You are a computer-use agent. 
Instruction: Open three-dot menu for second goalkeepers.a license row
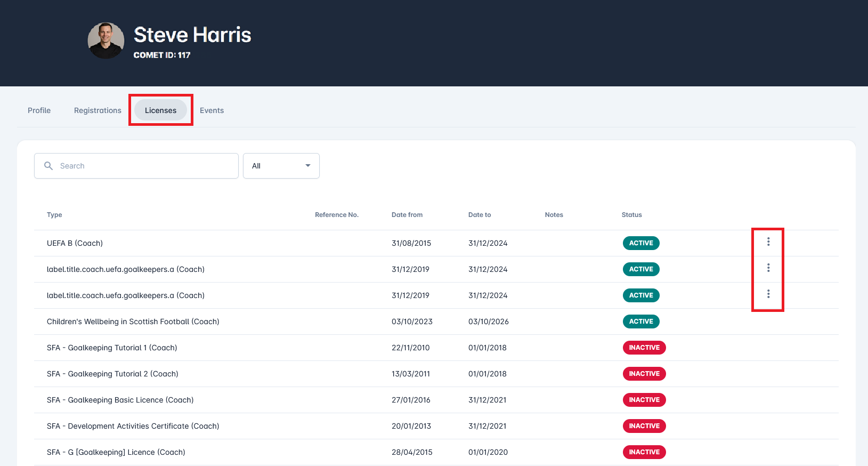[768, 294]
